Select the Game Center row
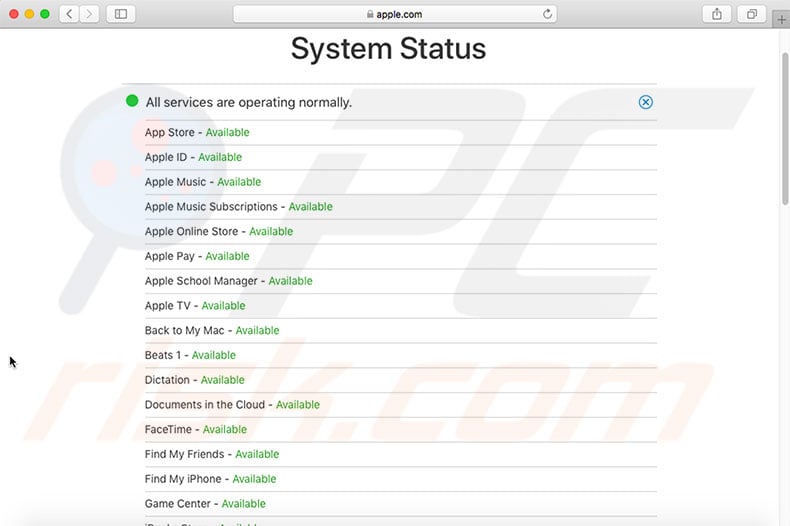 401,503
